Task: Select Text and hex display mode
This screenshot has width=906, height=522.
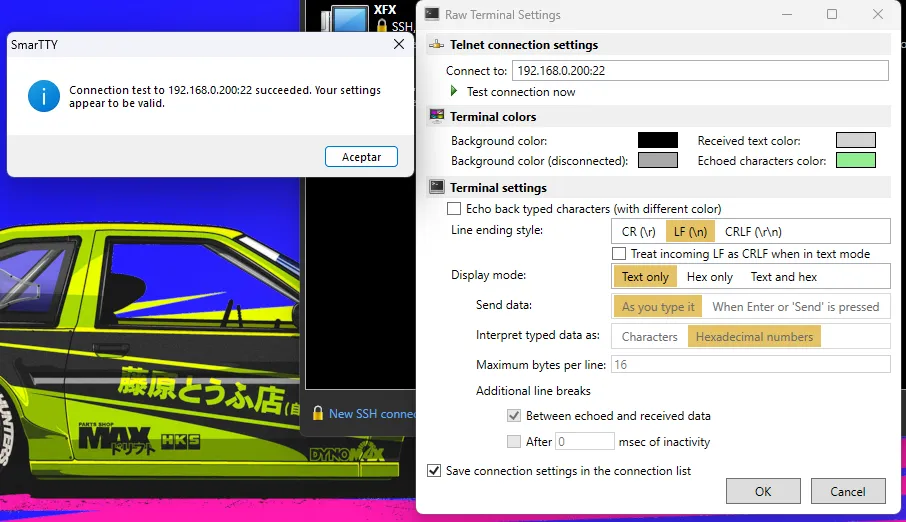Action: 783,277
